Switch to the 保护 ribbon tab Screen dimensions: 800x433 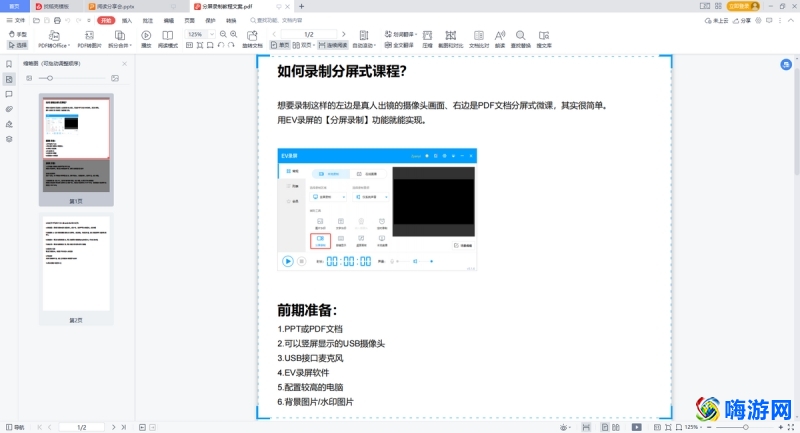[x=210, y=20]
